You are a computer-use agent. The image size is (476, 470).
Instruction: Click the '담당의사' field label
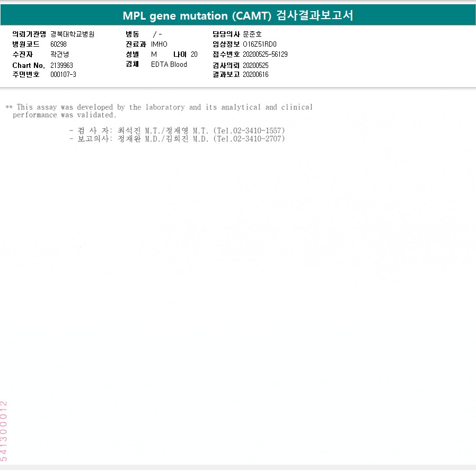click(x=226, y=34)
